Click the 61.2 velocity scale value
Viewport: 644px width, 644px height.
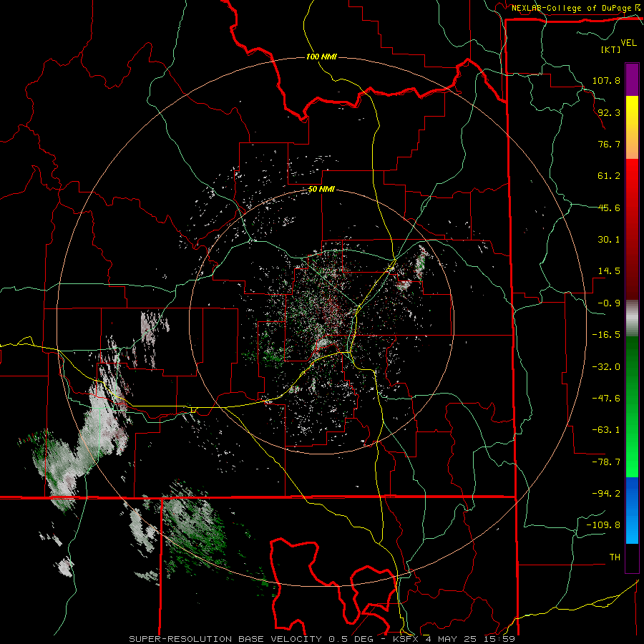tap(609, 176)
